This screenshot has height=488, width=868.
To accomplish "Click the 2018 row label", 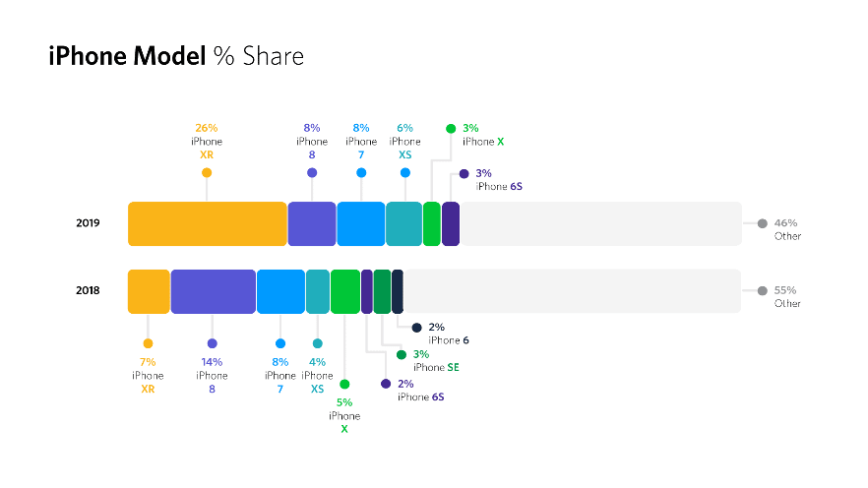I will point(88,291).
